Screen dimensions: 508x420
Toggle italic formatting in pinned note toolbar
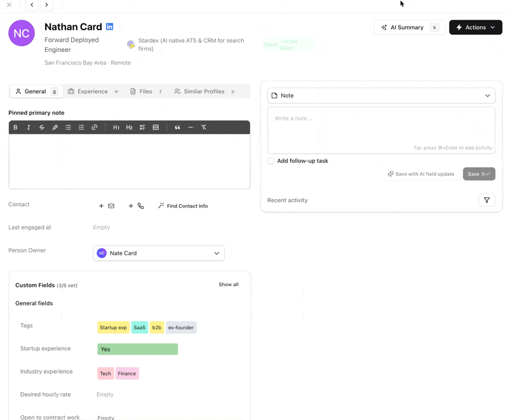click(29, 127)
